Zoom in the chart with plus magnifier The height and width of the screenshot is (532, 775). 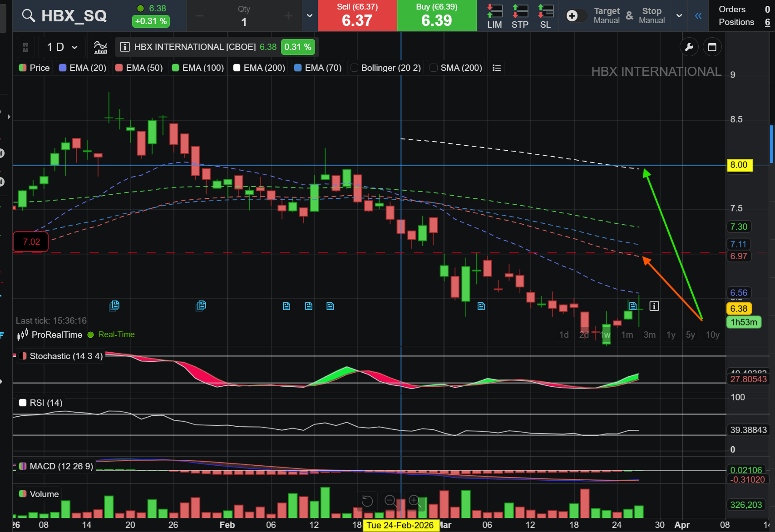tap(415, 501)
